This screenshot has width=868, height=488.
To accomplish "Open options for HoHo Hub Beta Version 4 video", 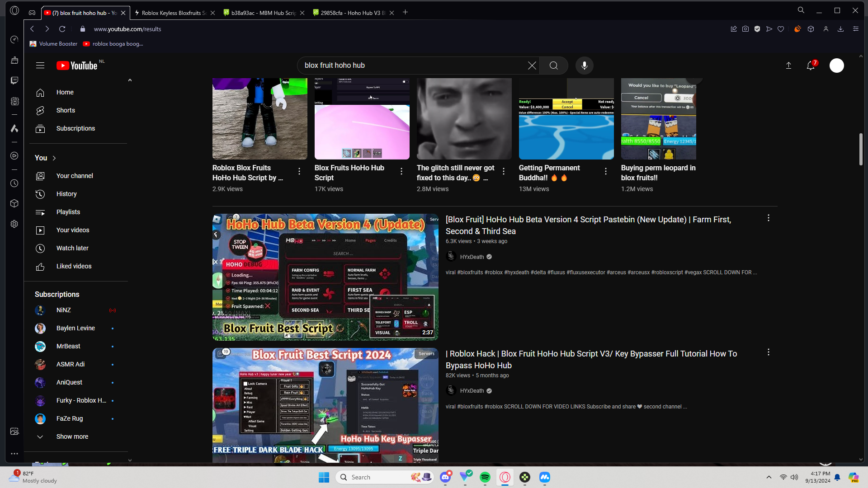I will tap(769, 218).
